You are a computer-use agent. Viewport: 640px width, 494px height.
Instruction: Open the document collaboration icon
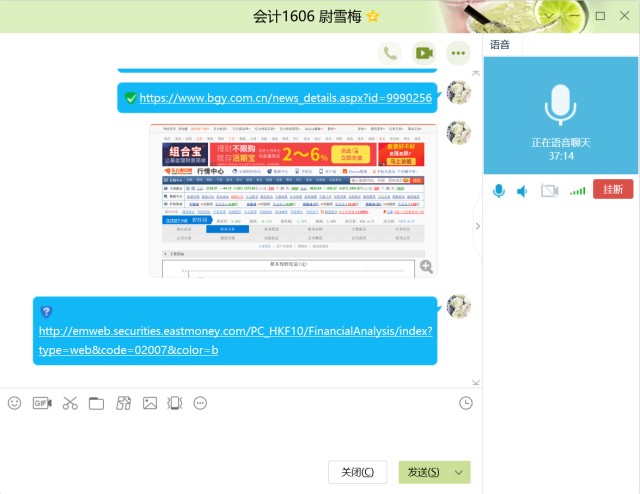point(124,403)
